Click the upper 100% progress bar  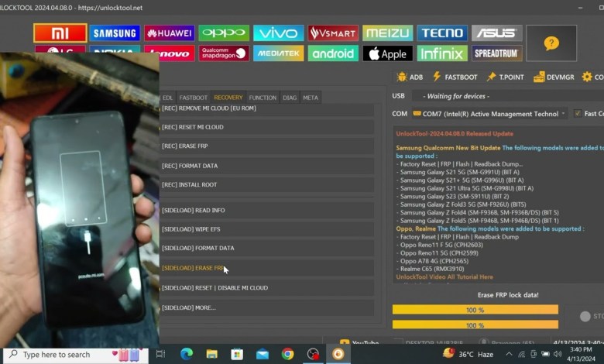click(475, 310)
